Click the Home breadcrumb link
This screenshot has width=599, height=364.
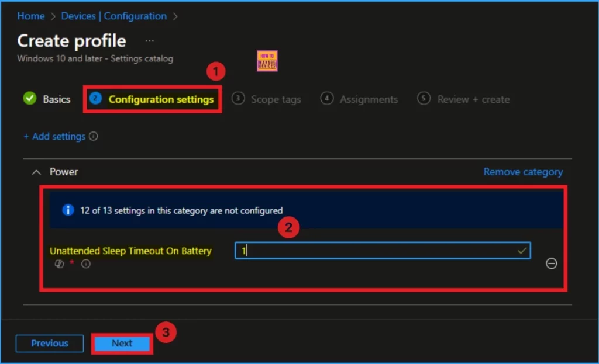[x=31, y=16]
